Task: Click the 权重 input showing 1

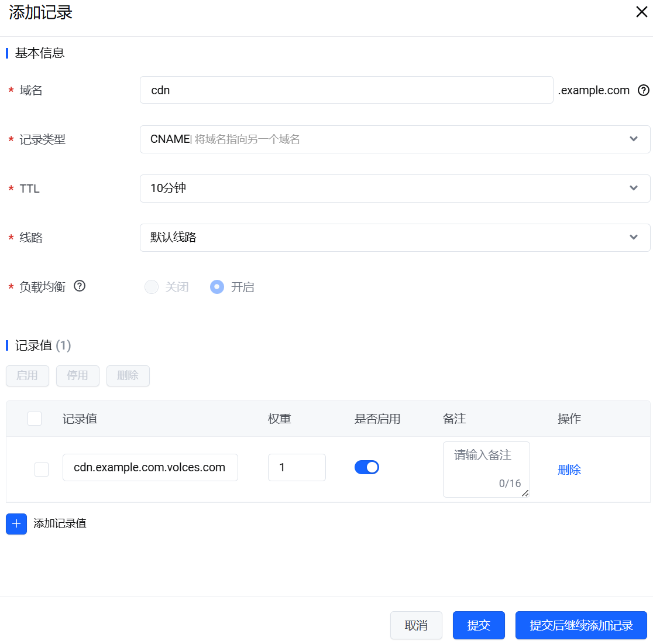Action: point(297,467)
